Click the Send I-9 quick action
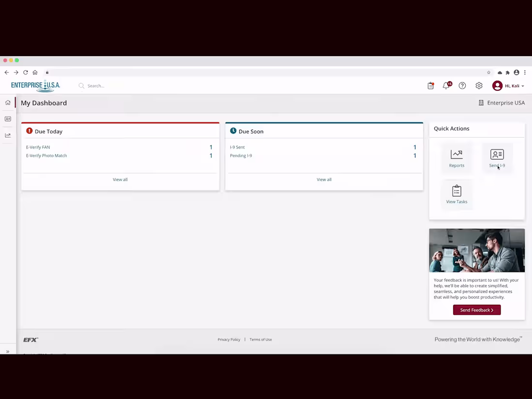 pyautogui.click(x=497, y=158)
